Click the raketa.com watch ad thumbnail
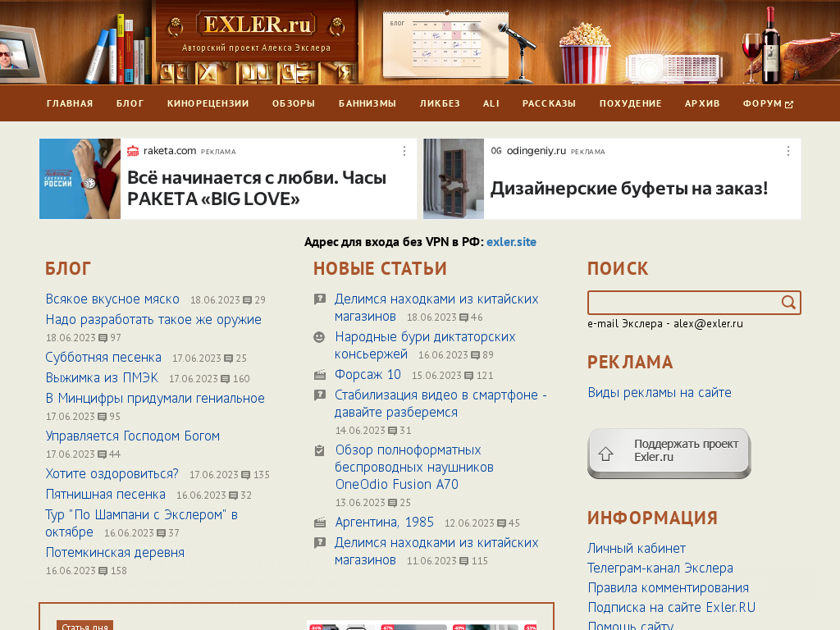The width and height of the screenshot is (840, 630). click(x=80, y=179)
